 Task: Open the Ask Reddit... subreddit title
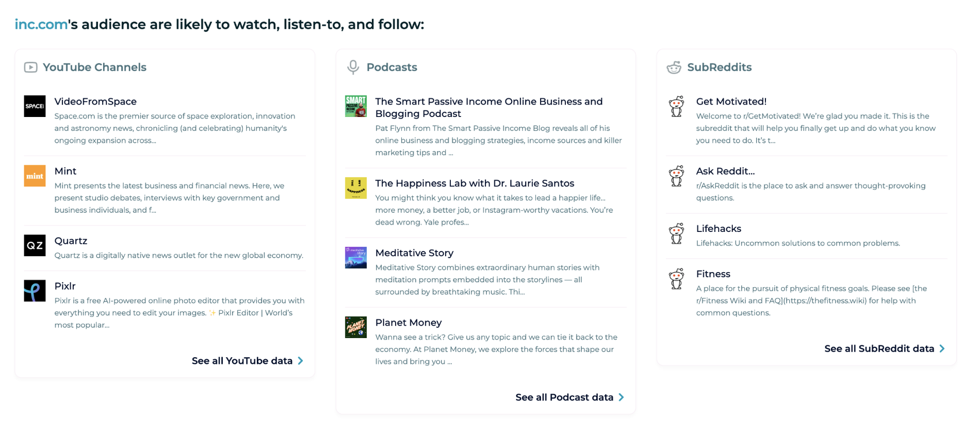(725, 171)
